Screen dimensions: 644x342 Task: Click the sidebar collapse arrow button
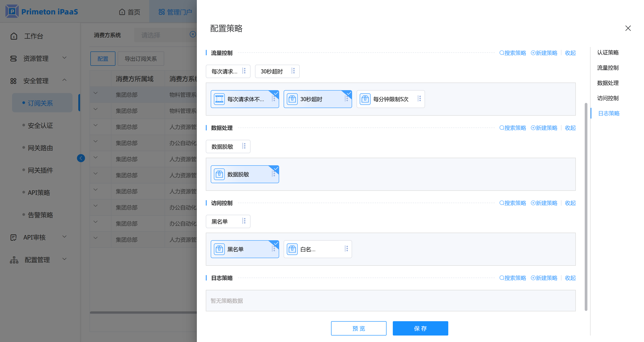[81, 158]
